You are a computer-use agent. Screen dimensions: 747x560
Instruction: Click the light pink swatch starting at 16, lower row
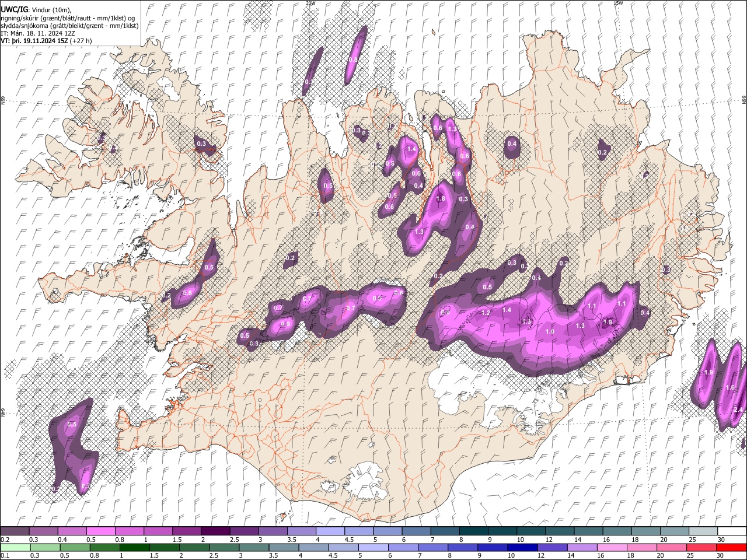coord(612,548)
